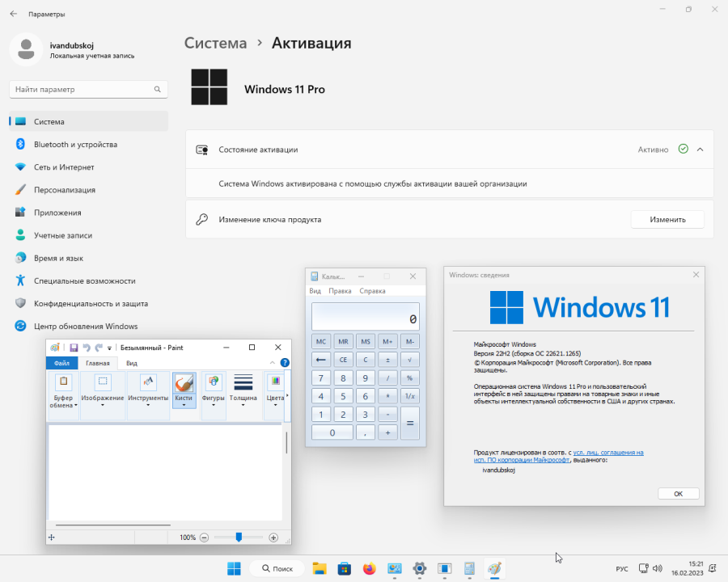
Task: Open the Файл tab in Paint
Action: tap(61, 363)
